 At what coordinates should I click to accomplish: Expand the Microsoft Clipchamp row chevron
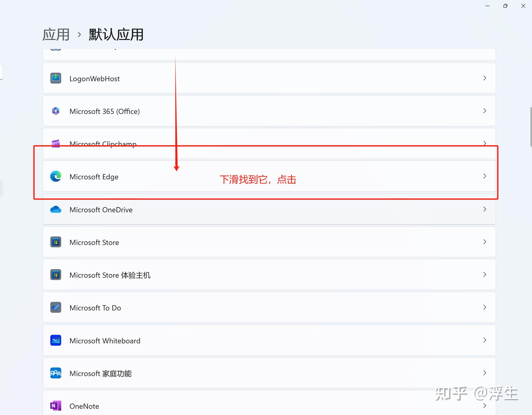pyautogui.click(x=485, y=143)
